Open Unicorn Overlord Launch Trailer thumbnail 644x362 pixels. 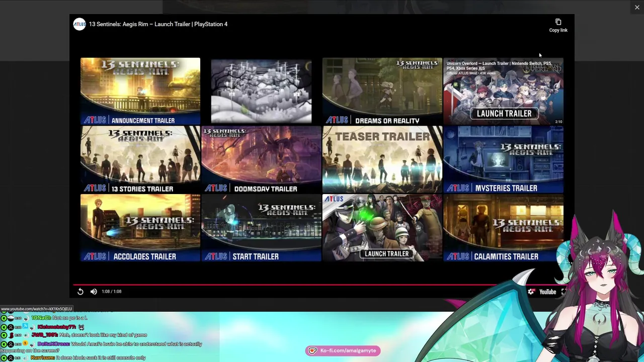coord(503,91)
